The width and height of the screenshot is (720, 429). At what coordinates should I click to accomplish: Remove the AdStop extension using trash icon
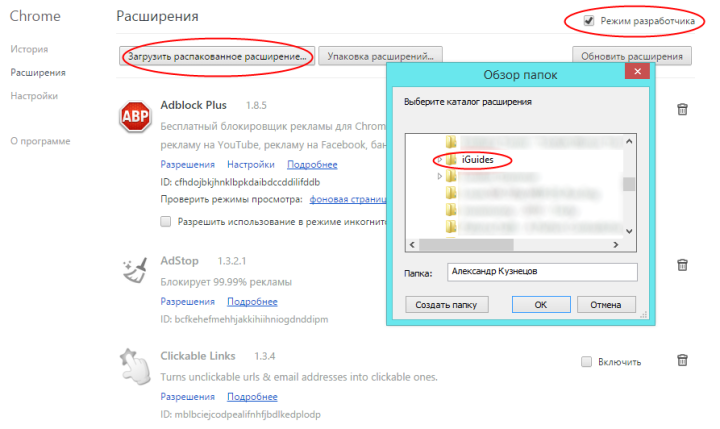pyautogui.click(x=682, y=265)
